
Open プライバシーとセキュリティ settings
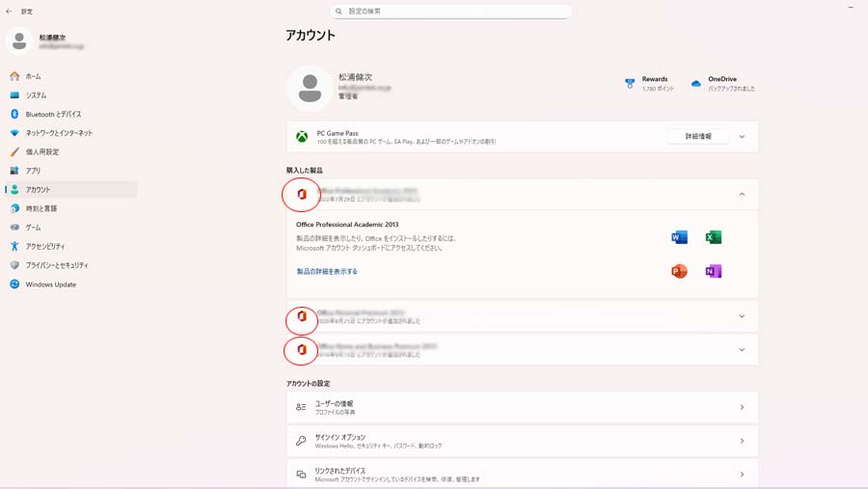[x=57, y=265]
